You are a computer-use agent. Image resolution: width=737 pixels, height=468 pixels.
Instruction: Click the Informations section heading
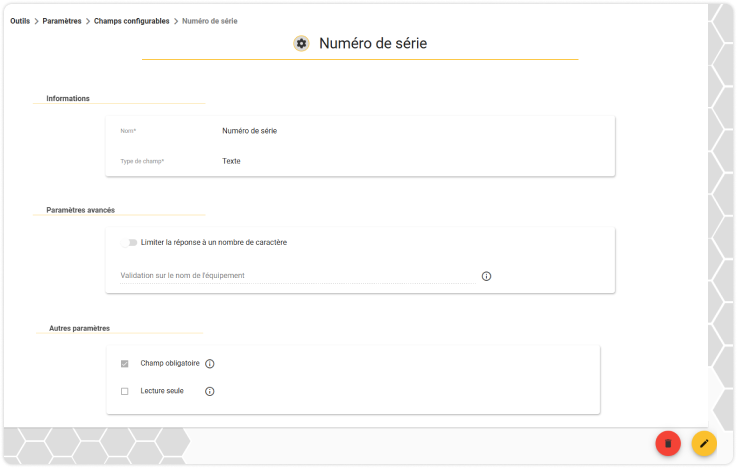(x=68, y=98)
